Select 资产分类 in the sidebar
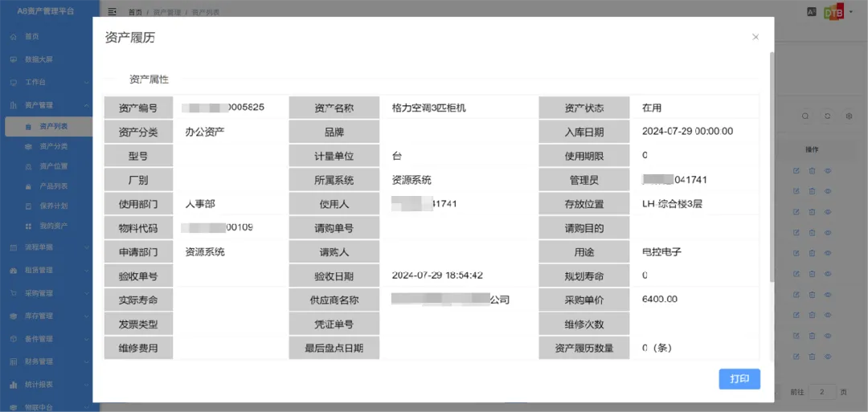 click(54, 146)
